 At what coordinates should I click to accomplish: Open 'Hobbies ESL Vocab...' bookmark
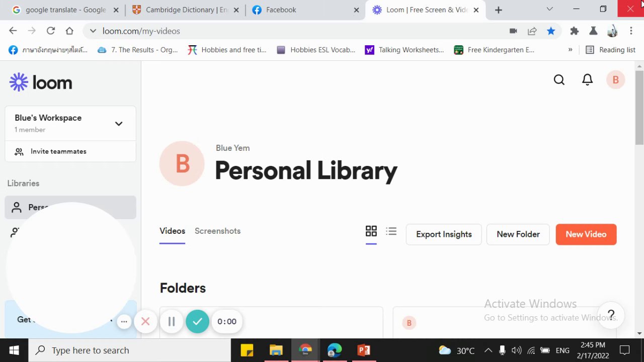(x=316, y=50)
